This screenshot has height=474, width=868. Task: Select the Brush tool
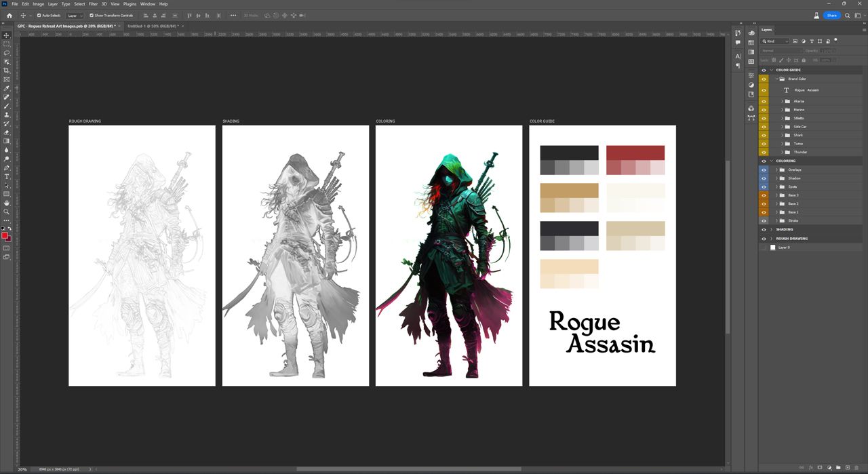7,106
